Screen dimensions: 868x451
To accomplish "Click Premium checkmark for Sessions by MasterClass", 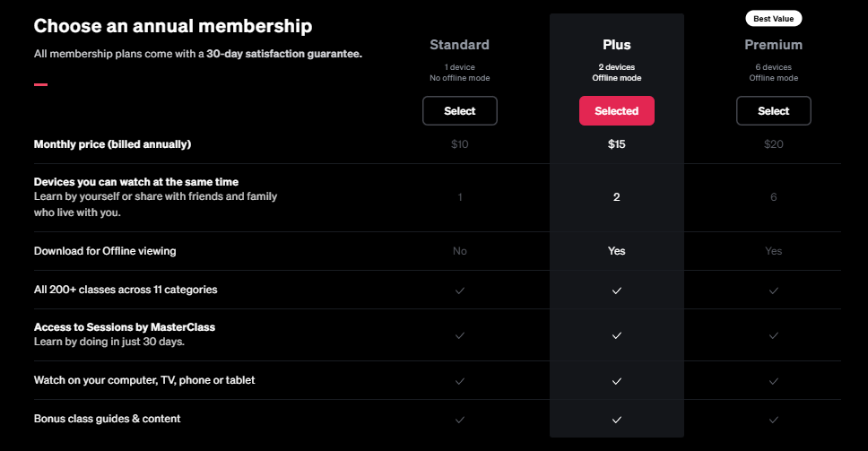I will pyautogui.click(x=773, y=335).
